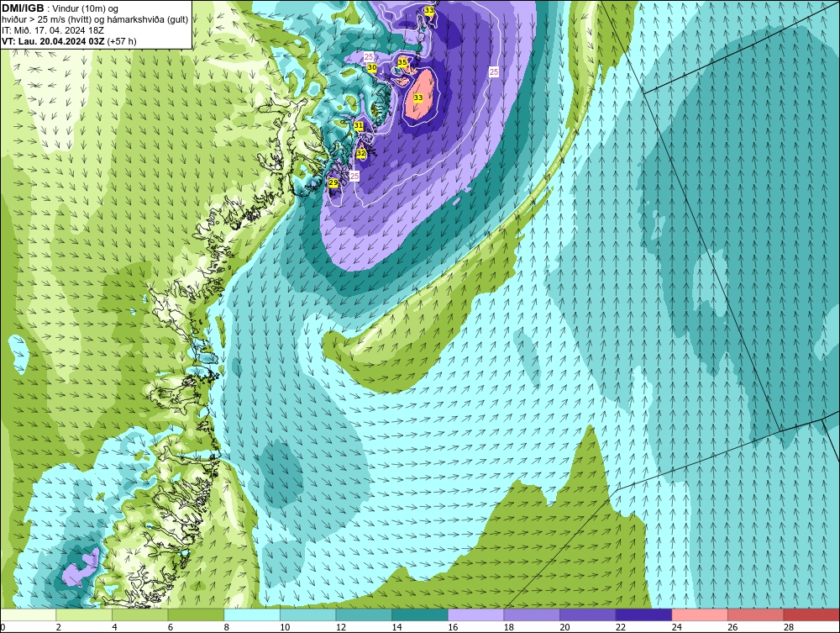Click the 12–14 m/s teal legend swatch
This screenshot has height=633, width=840.
pos(364,615)
